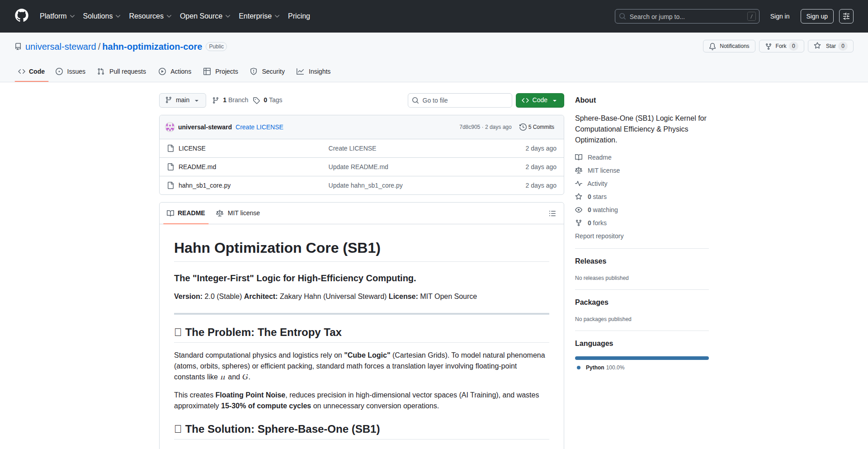Expand the Platform menu
This screenshot has width=868, height=449.
tap(57, 16)
